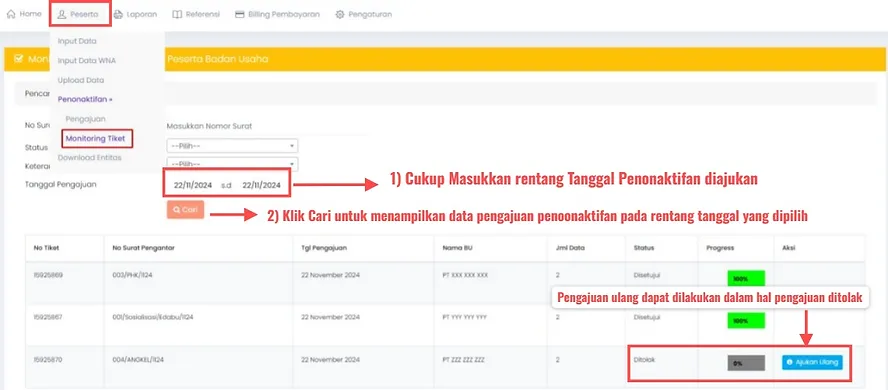888x390 pixels.
Task: Open Pengajuan under Penonaktifan
Action: 86,119
